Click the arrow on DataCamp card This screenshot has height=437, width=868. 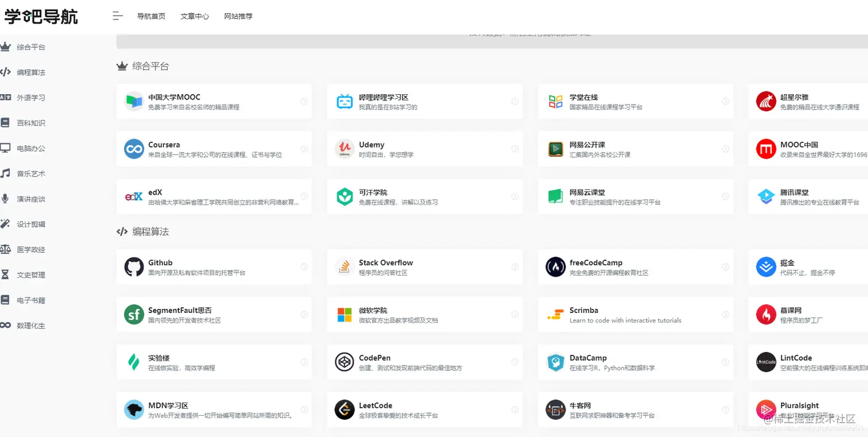(x=726, y=362)
